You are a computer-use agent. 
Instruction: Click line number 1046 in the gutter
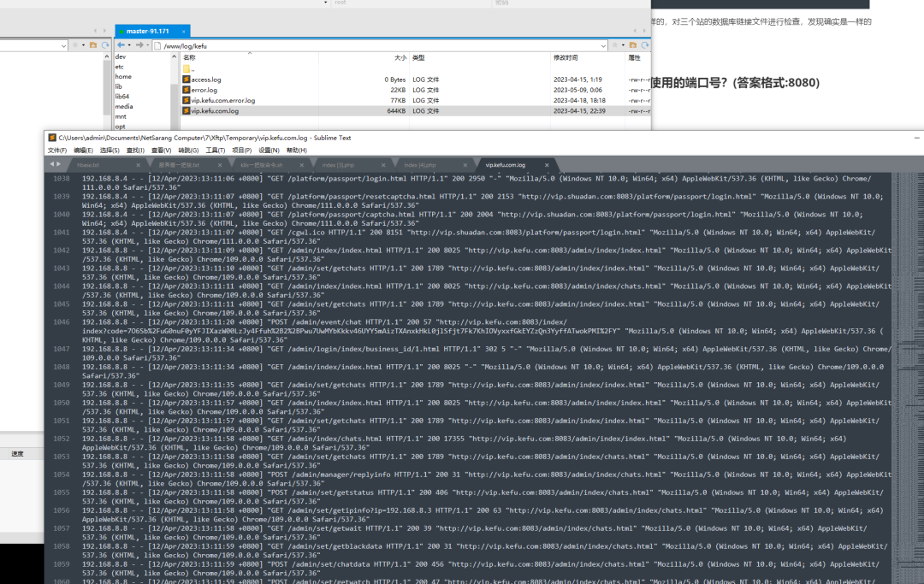point(62,322)
